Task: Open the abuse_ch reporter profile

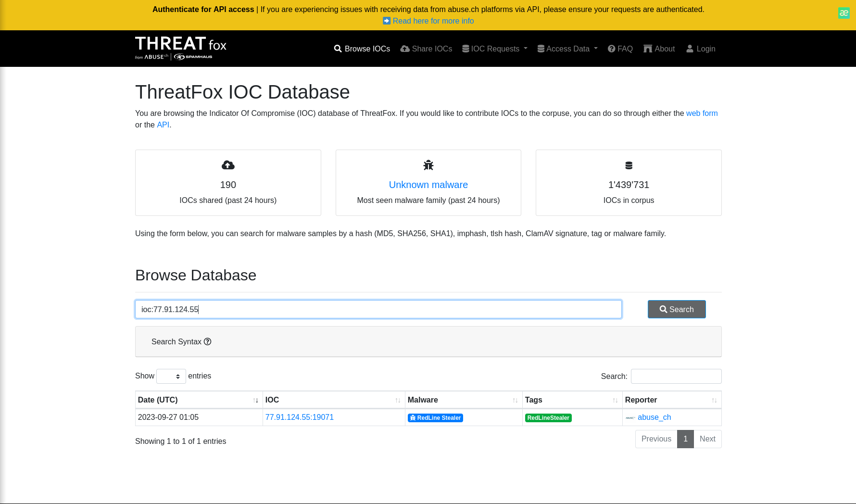Action: (654, 417)
